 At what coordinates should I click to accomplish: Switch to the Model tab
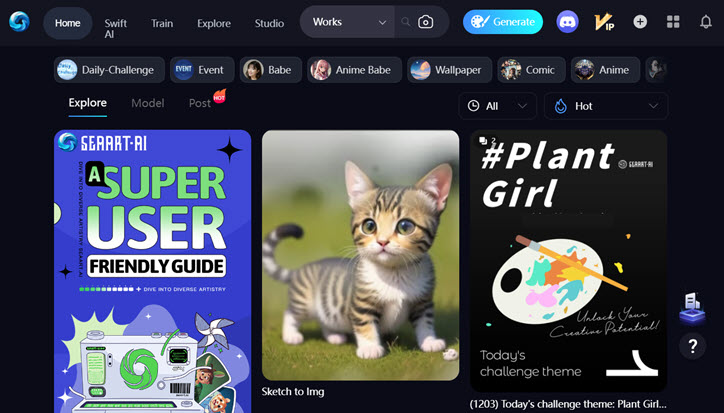coord(148,103)
